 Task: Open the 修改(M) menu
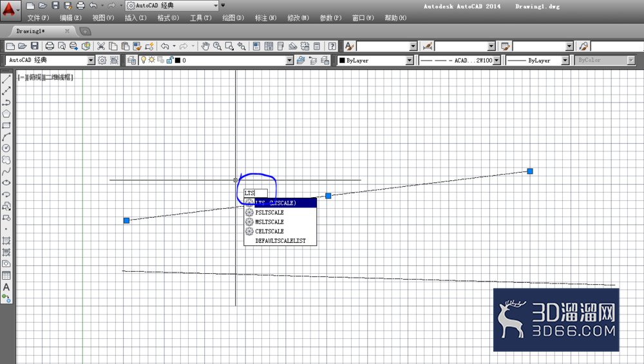[298, 18]
